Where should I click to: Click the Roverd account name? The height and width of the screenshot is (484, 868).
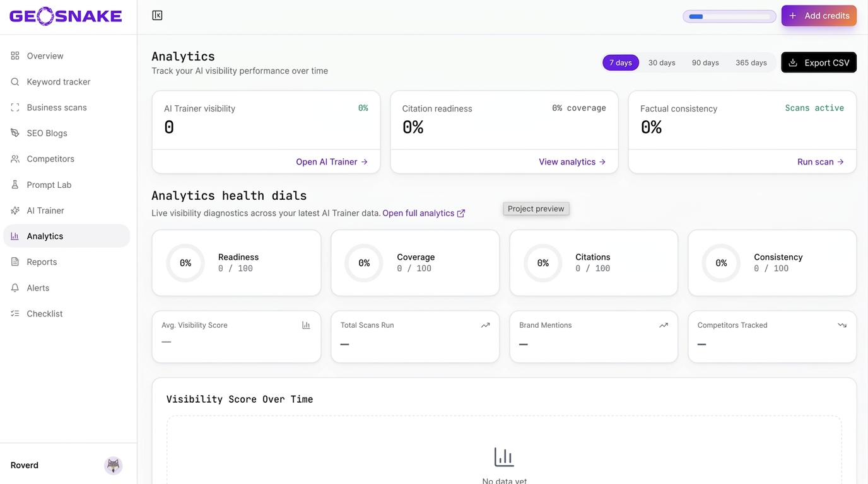coord(25,465)
